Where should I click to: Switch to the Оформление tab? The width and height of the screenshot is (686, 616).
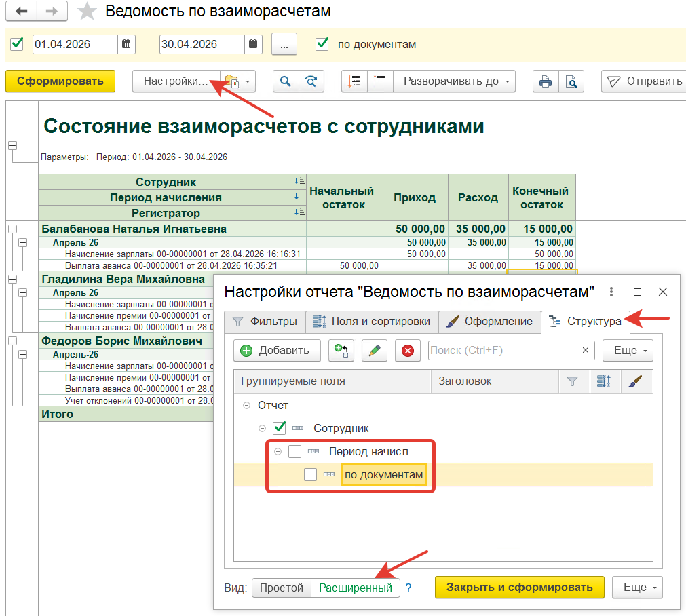tap(489, 322)
